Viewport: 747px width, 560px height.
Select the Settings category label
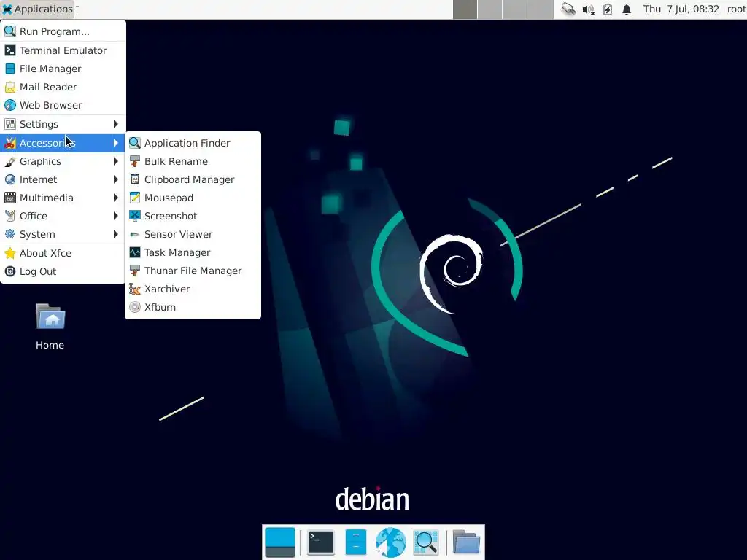coord(39,124)
